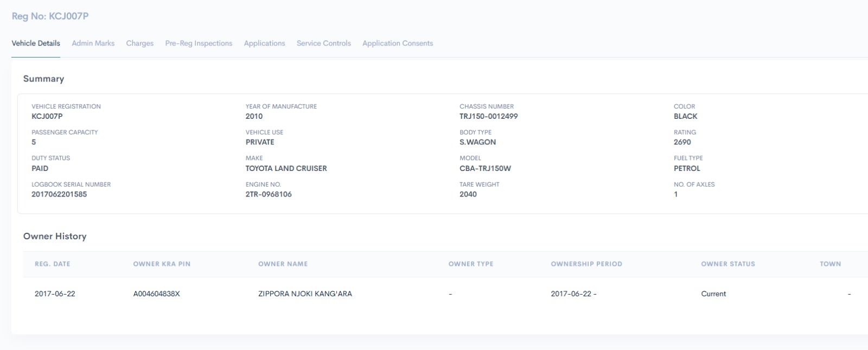
Task: Click the TOYOTA LAND CRUISER make value
Action: pyautogui.click(x=286, y=169)
